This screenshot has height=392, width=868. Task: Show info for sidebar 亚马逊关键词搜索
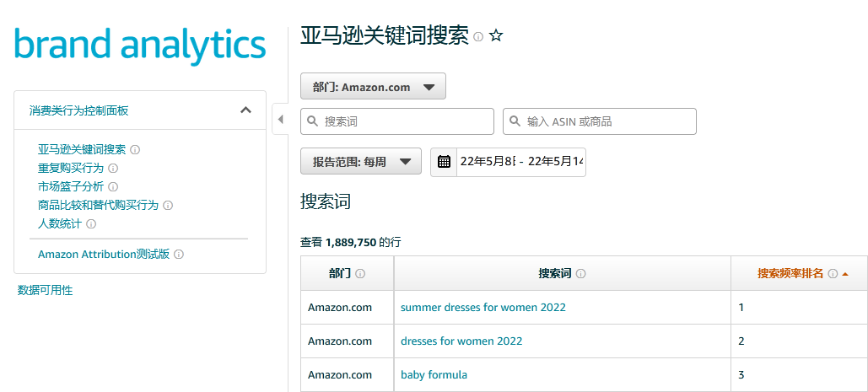click(135, 149)
